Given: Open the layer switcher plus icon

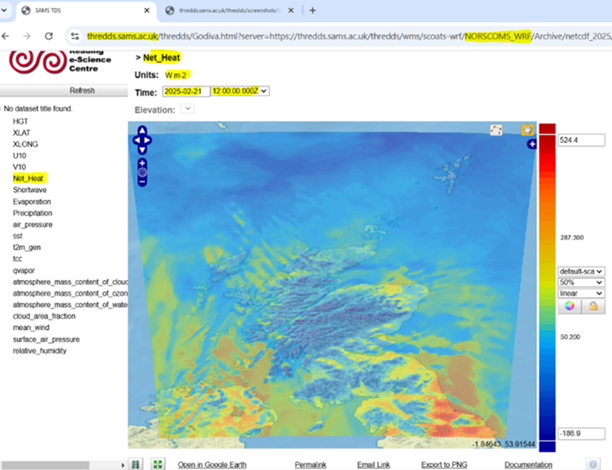Looking at the screenshot, I should coord(532,145).
